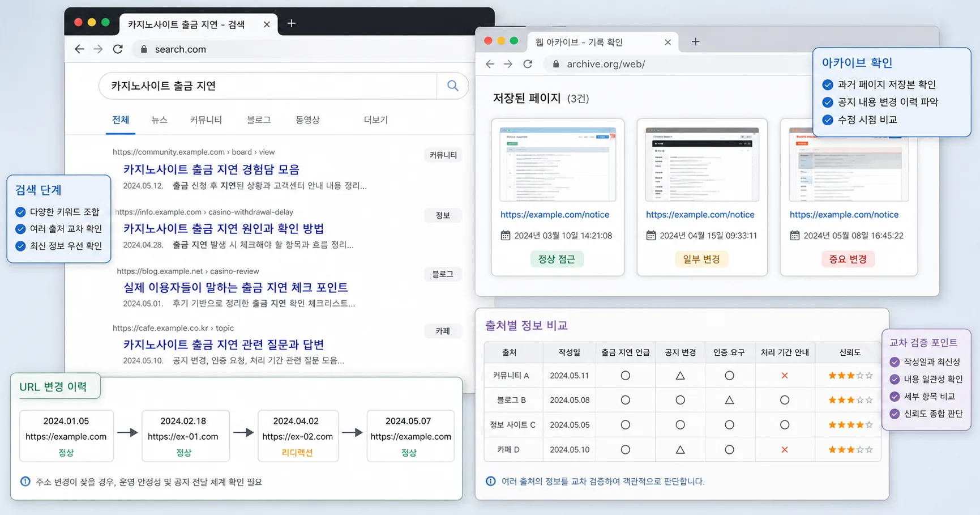Screen dimensions: 980x515
Task: Click calendar icon by 2024년 04월 15일
Action: (651, 235)
